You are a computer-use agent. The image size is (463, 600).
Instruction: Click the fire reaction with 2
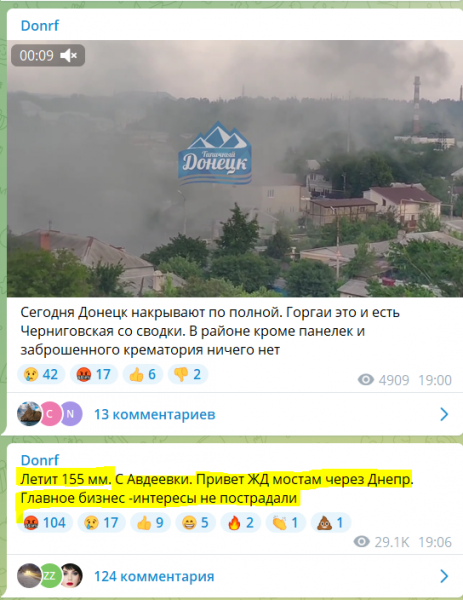pos(241,522)
